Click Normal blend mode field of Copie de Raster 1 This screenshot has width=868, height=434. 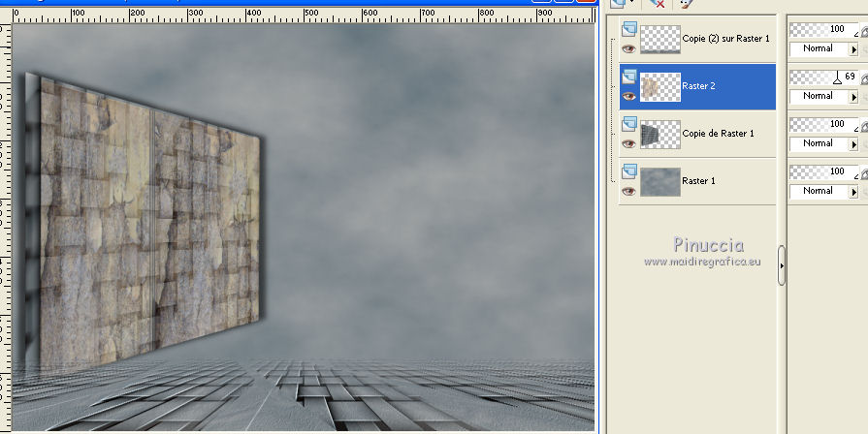819,144
